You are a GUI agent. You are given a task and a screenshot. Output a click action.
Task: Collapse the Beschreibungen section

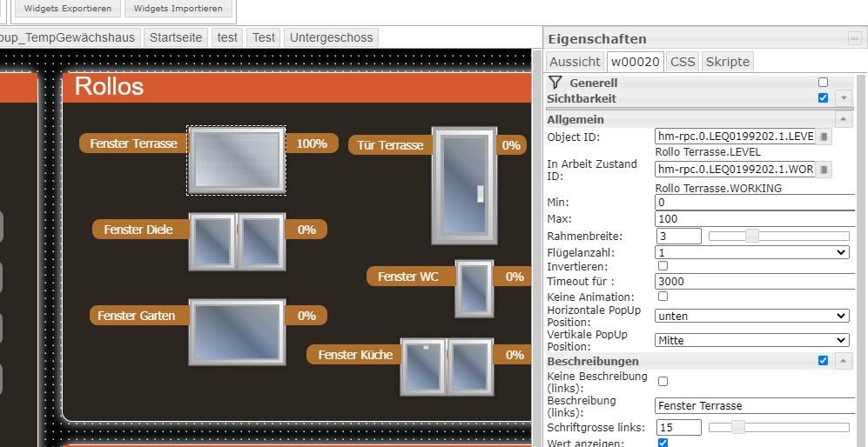(x=844, y=361)
